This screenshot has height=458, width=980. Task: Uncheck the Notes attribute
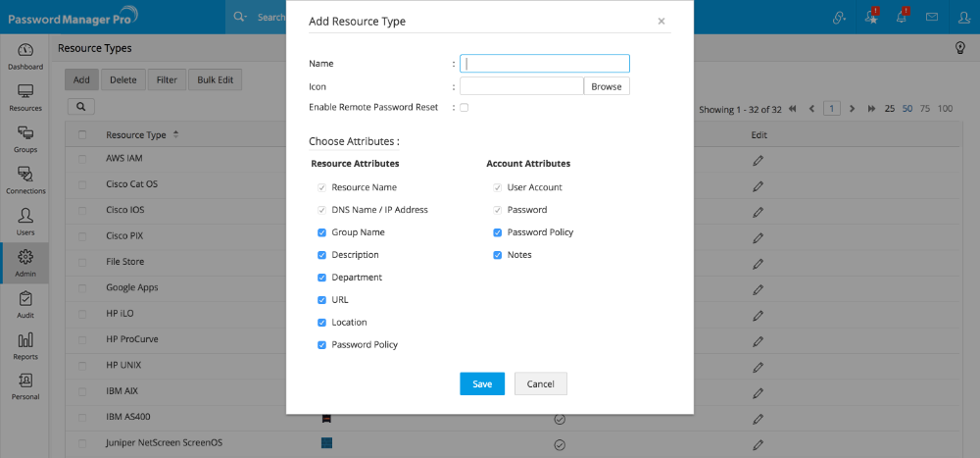(x=498, y=255)
